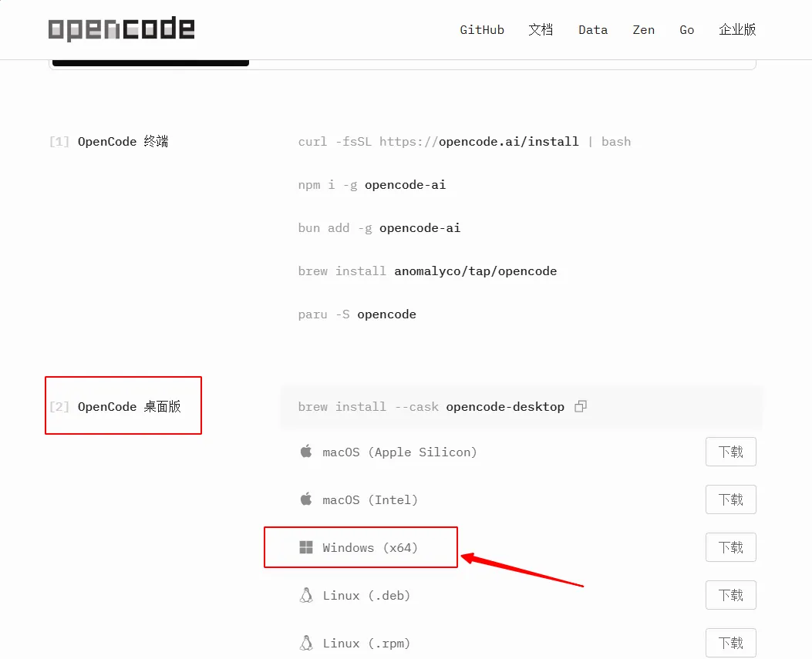Select the paru -S opencode command
The height and width of the screenshot is (659, 812).
[357, 314]
